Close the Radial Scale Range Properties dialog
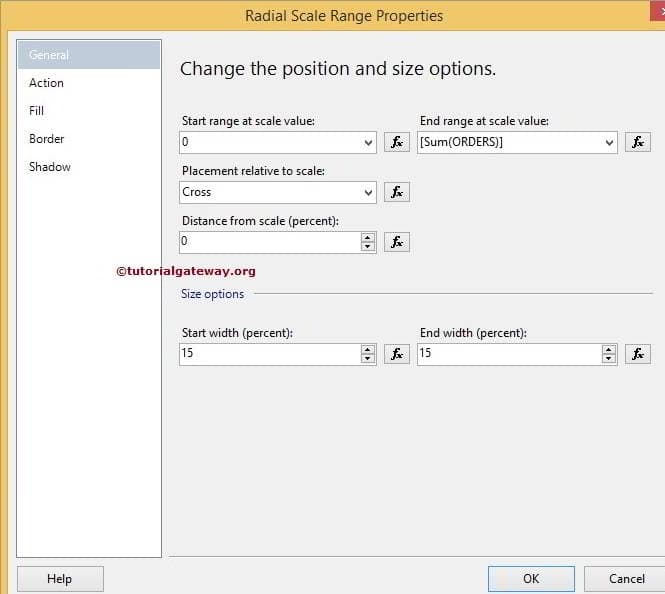Viewport: 665px width, 594px height. pyautogui.click(x=659, y=11)
